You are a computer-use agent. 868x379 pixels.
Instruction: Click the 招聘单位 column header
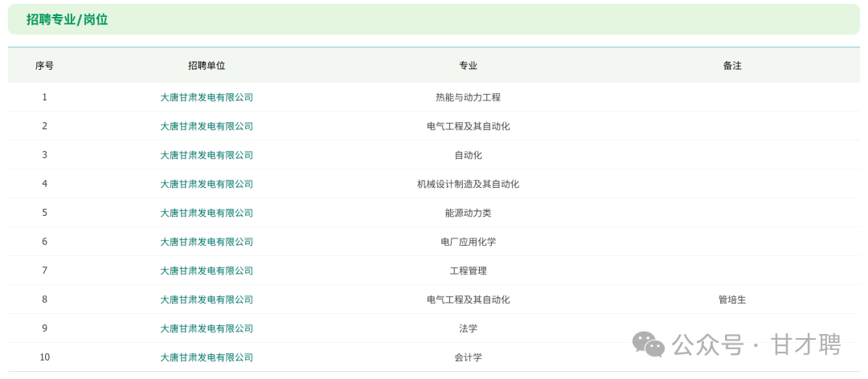coord(207,66)
